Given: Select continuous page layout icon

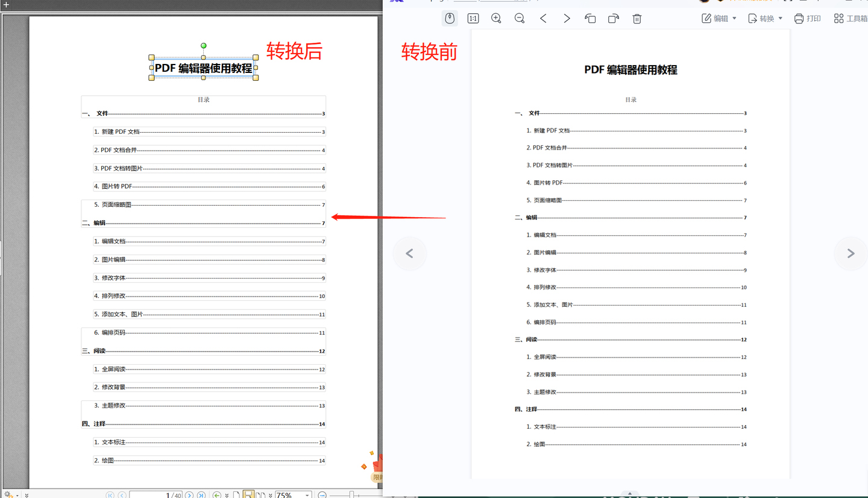Looking at the screenshot, I should click(248, 495).
